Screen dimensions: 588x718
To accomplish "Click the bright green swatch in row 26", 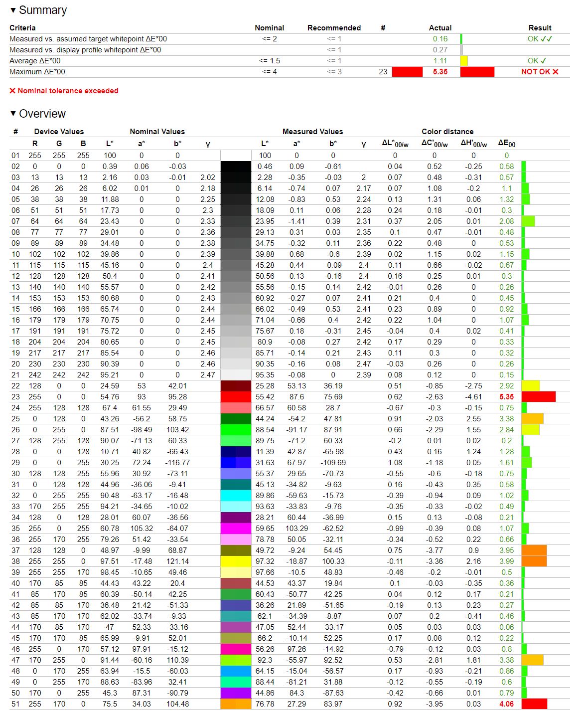I will click(x=236, y=430).
